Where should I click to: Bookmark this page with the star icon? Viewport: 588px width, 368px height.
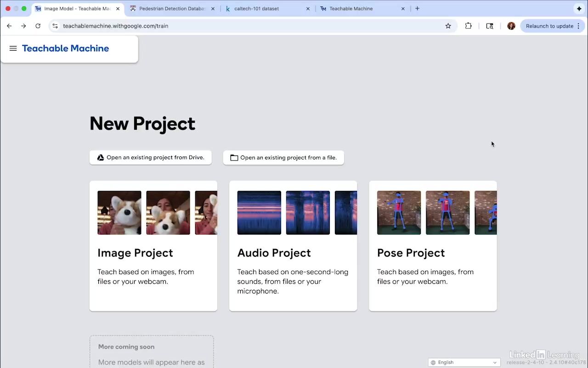pos(448,26)
